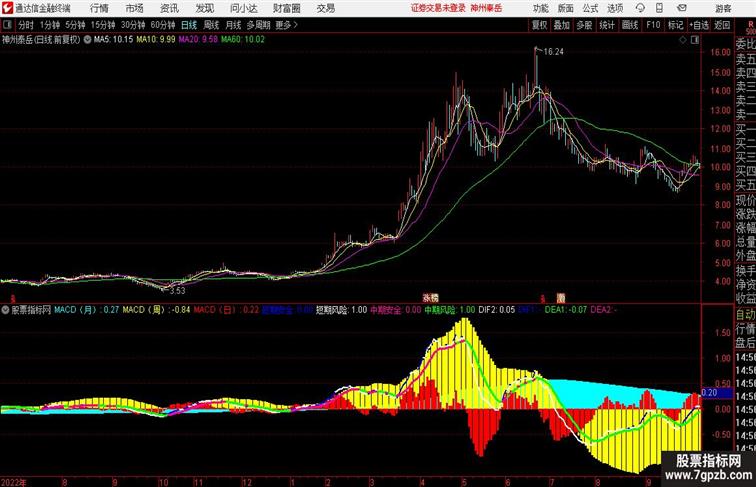756x487 pixels.
Task: Click the mobile phone icon
Action: 659,8
